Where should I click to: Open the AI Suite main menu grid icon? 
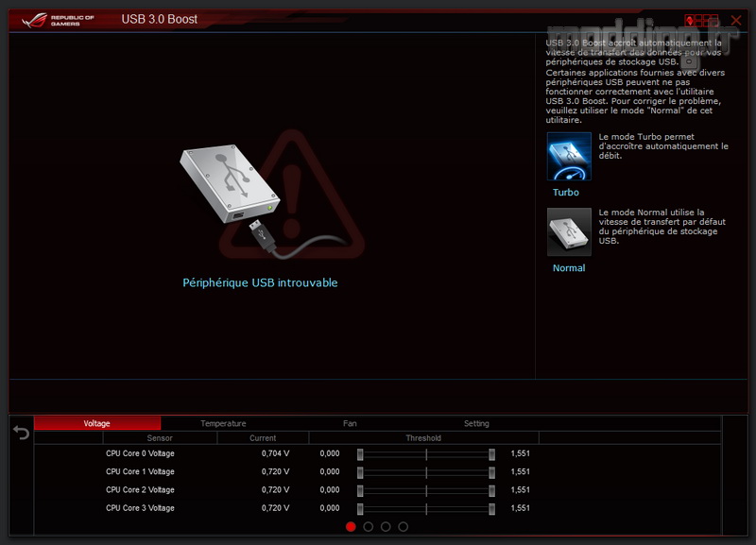pyautogui.click(x=701, y=20)
